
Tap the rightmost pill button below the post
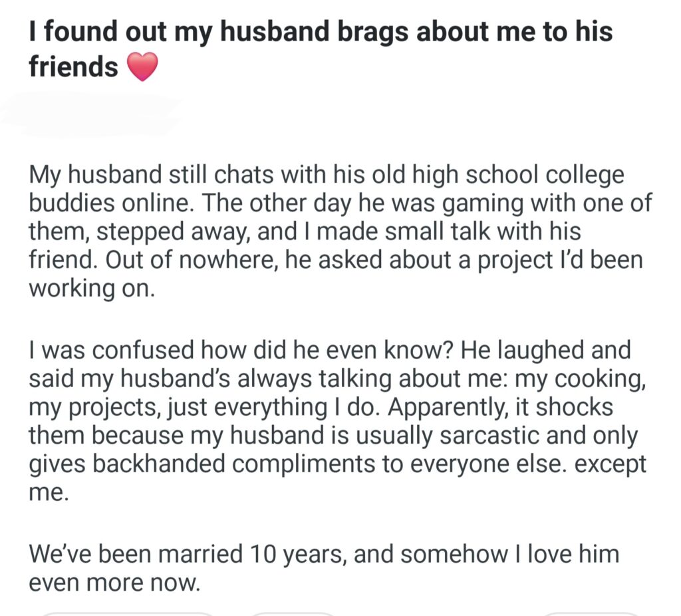click(591, 613)
